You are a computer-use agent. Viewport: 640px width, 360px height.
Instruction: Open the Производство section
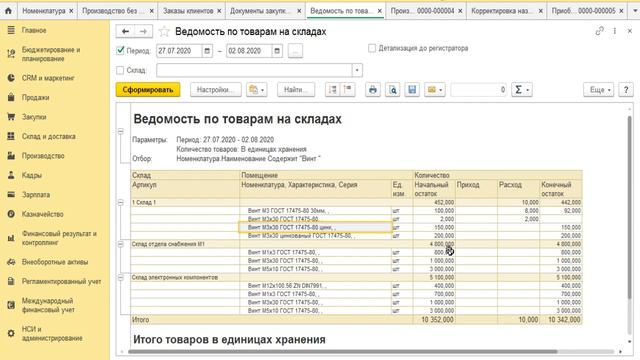pos(43,156)
